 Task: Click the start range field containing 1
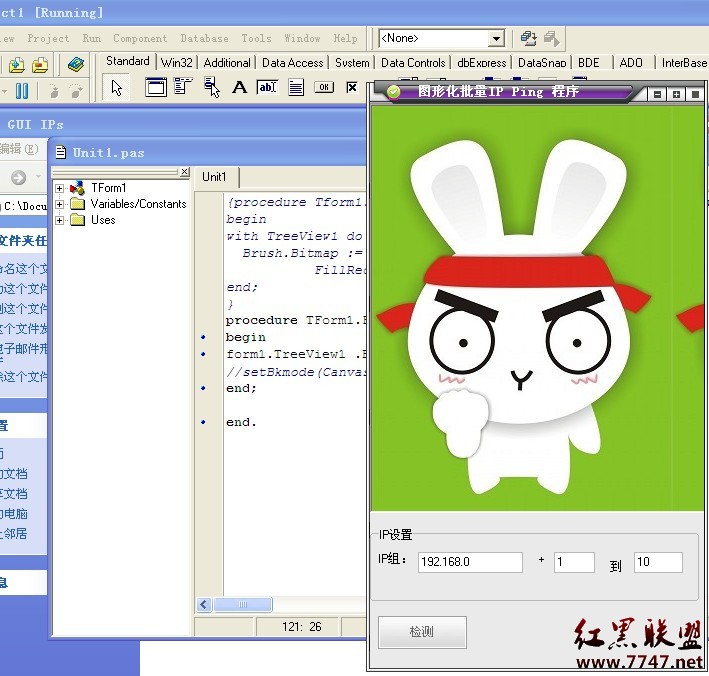[x=574, y=562]
